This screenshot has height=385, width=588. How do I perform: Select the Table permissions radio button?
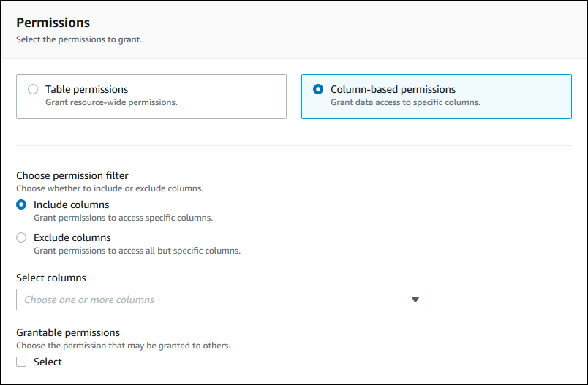[33, 90]
